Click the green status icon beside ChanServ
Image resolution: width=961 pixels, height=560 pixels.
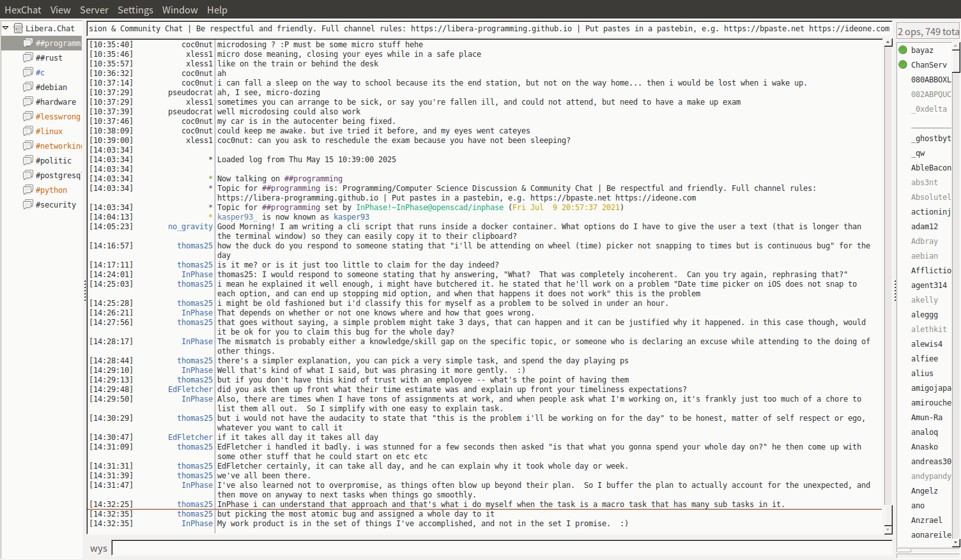click(903, 64)
